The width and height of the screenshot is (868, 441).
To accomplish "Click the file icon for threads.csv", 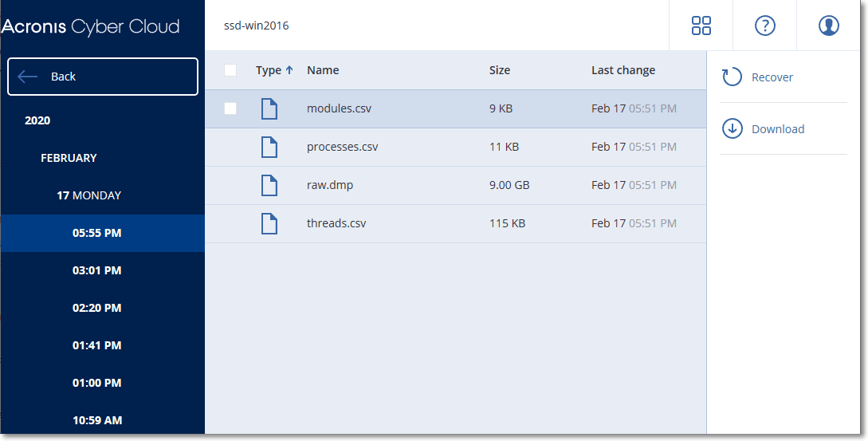I will (x=270, y=223).
